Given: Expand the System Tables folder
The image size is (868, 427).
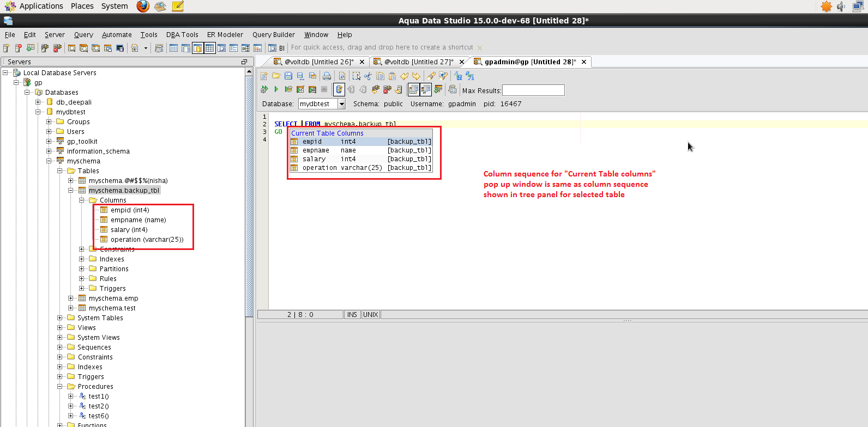Looking at the screenshot, I should tap(60, 318).
